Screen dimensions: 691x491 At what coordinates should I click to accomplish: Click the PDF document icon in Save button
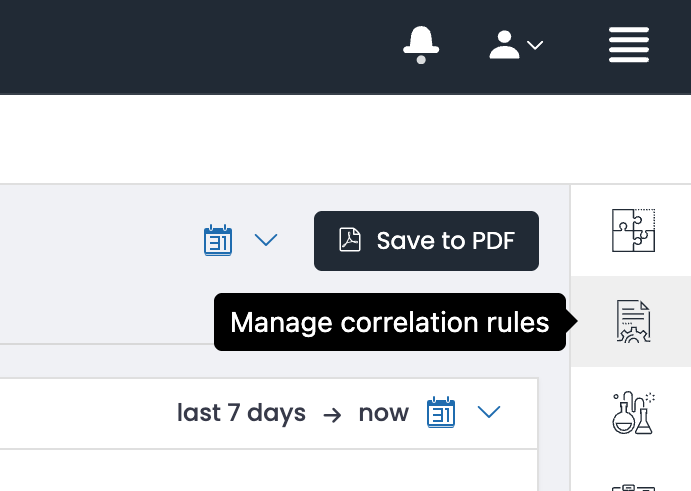pos(349,240)
